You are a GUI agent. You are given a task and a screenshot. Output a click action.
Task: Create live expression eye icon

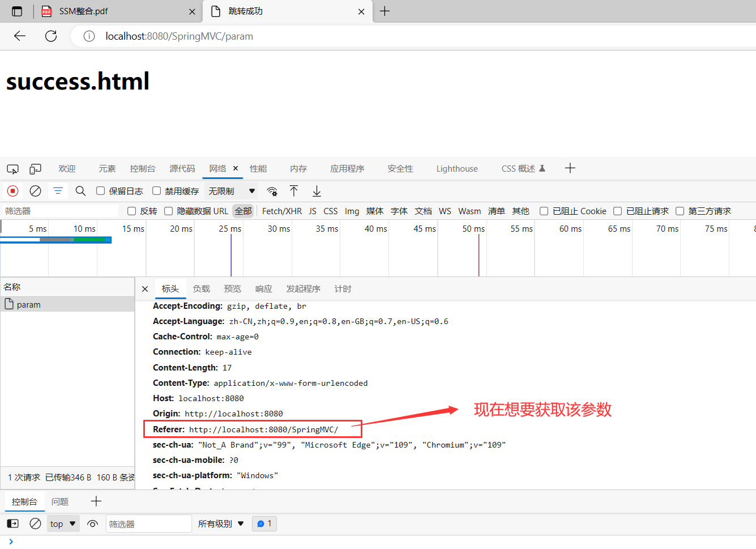[93, 524]
